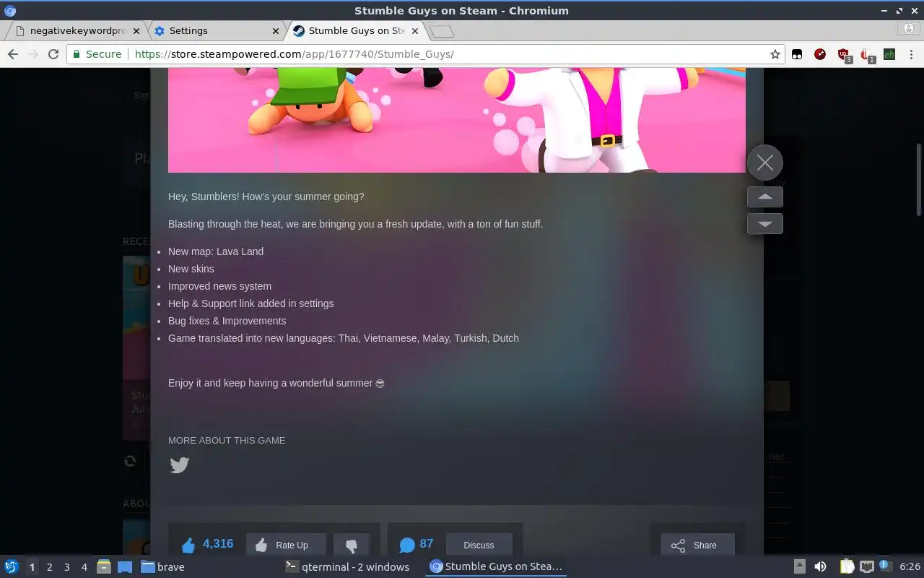Click the thumbs-down rate button
Screen dimensions: 924x578
click(352, 545)
